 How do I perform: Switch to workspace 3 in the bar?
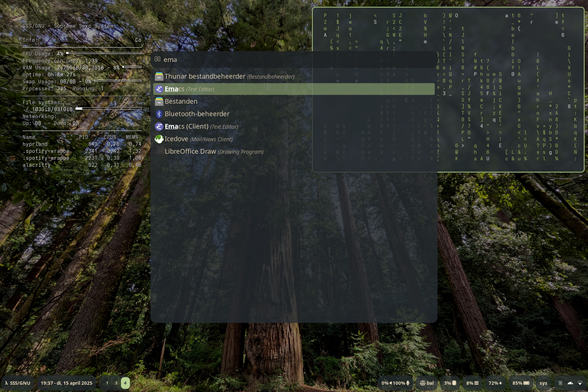pyautogui.click(x=116, y=383)
